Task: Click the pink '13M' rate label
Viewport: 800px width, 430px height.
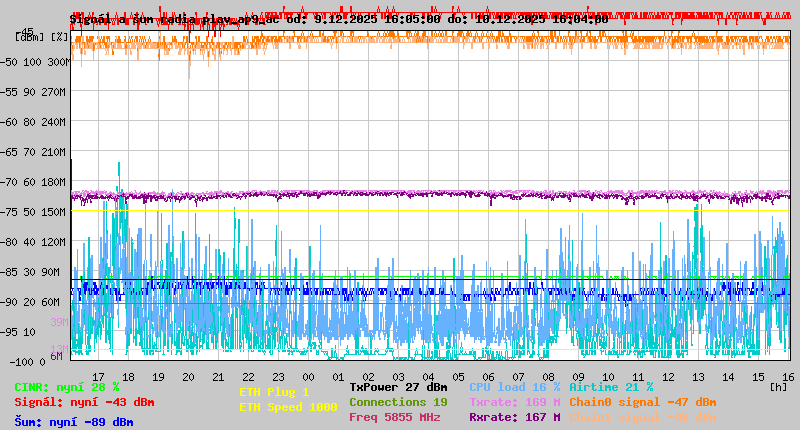Action: click(x=59, y=349)
